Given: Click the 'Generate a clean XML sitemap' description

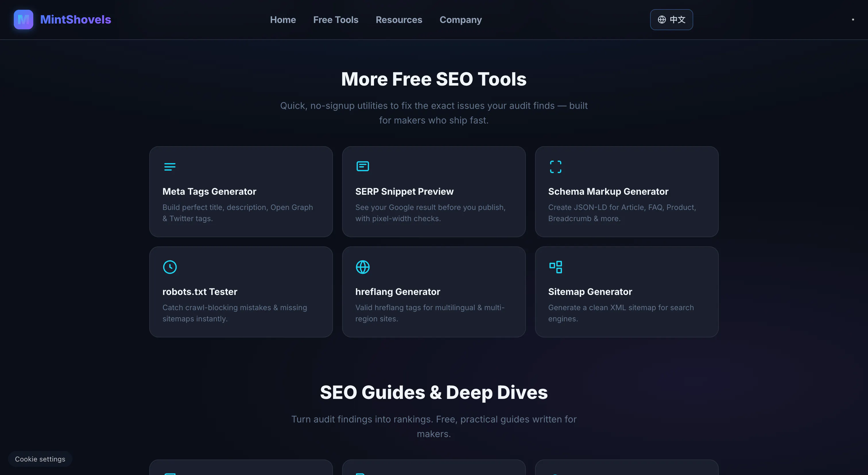Looking at the screenshot, I should tap(621, 313).
